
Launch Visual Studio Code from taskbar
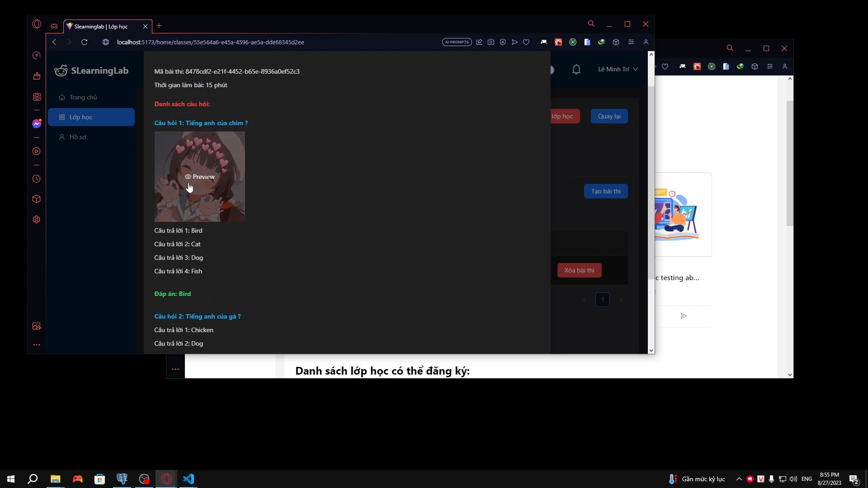189,479
